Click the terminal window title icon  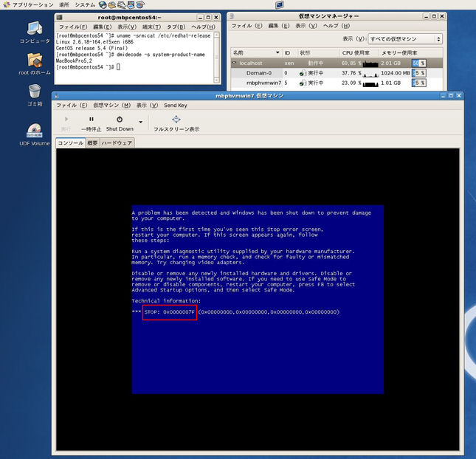tap(60, 17)
